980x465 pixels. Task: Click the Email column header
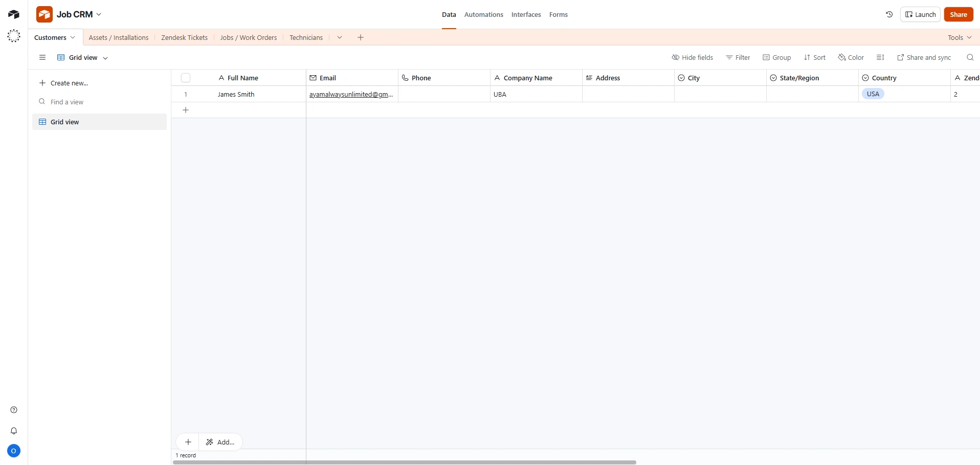click(x=352, y=78)
